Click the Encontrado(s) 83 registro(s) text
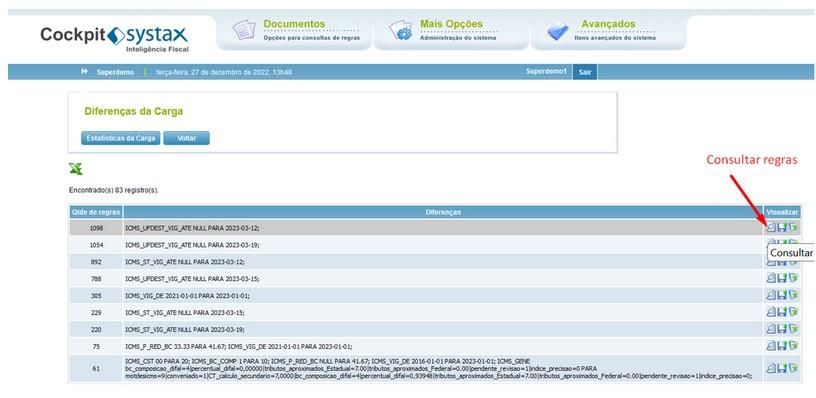816x398 pixels. click(114, 190)
